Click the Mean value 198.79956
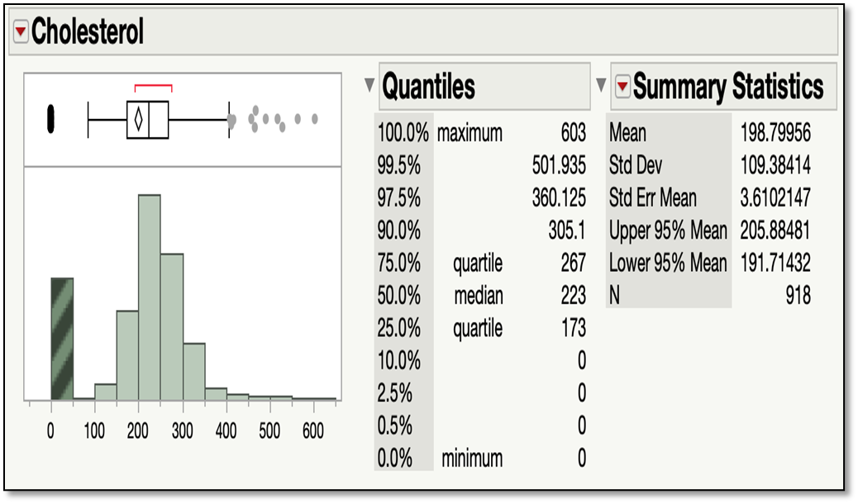 [x=775, y=131]
